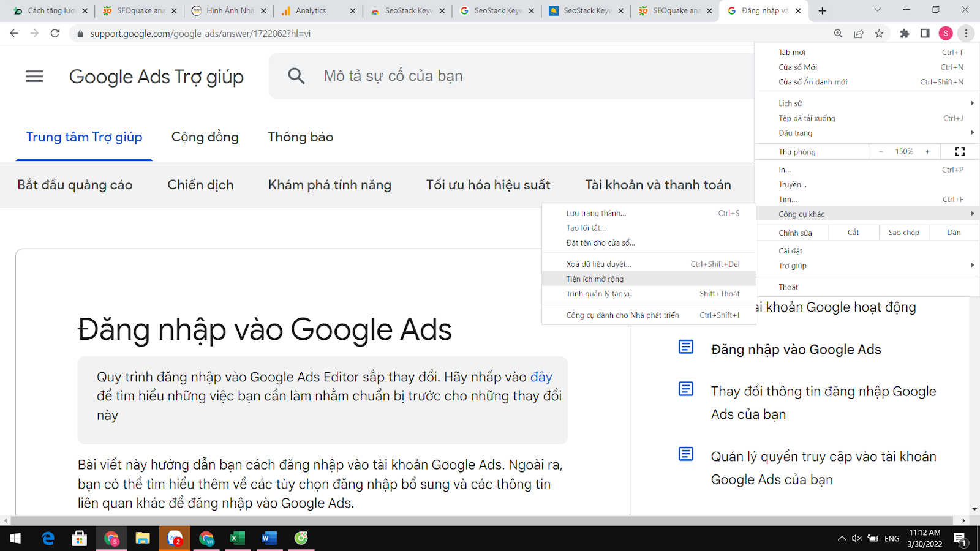
Task: Decrease zoom with the minus button
Action: pyautogui.click(x=881, y=151)
